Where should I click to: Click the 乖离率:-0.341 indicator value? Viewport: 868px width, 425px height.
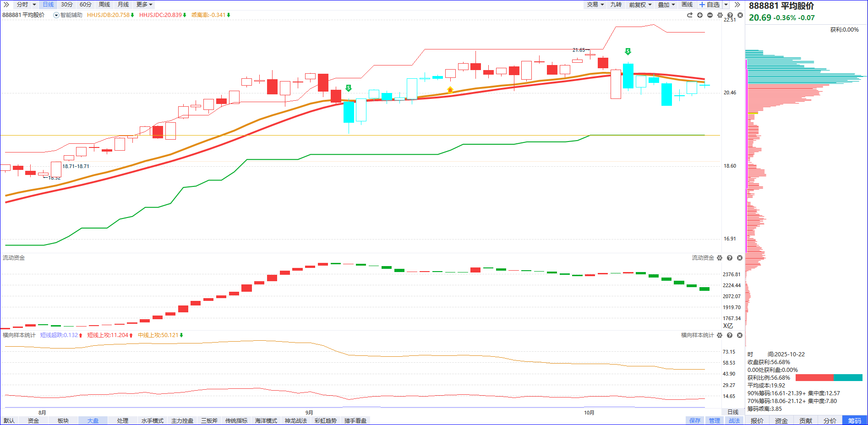208,15
